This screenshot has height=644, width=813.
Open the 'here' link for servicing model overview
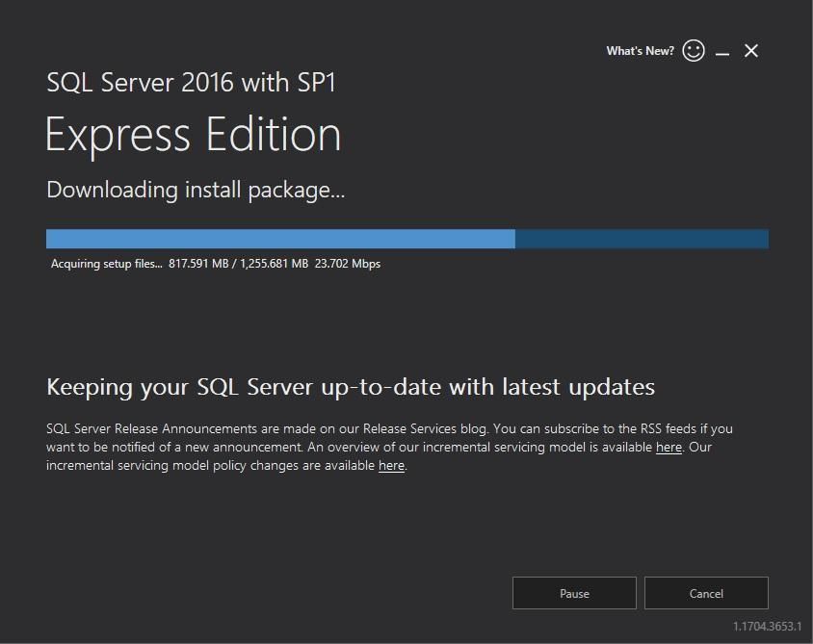tap(669, 448)
